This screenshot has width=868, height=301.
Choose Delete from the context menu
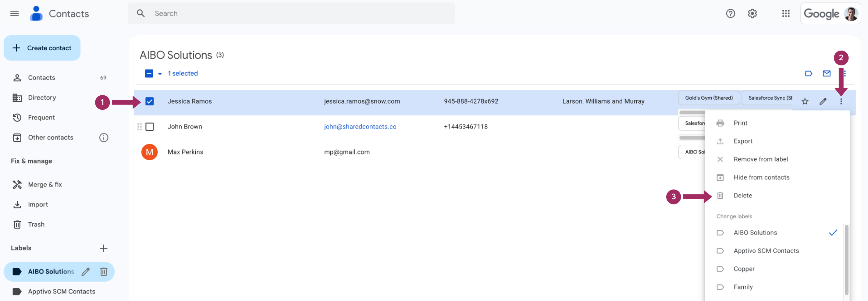pyautogui.click(x=777, y=196)
